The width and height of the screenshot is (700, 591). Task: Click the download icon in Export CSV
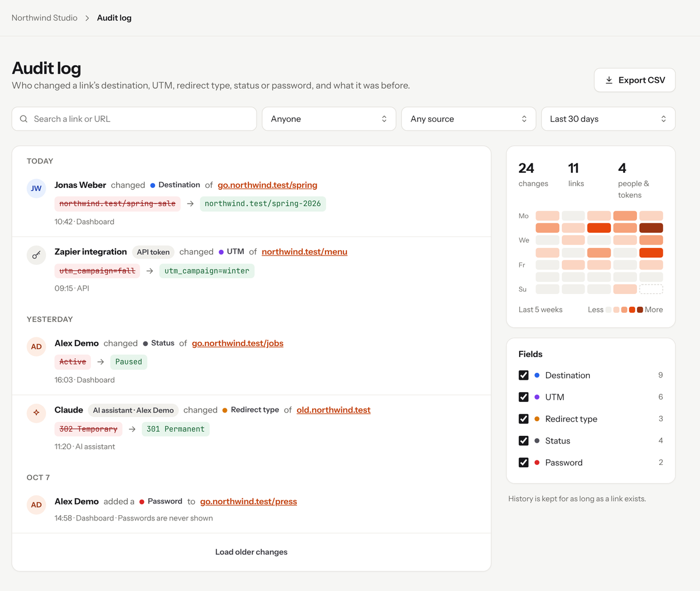click(609, 80)
